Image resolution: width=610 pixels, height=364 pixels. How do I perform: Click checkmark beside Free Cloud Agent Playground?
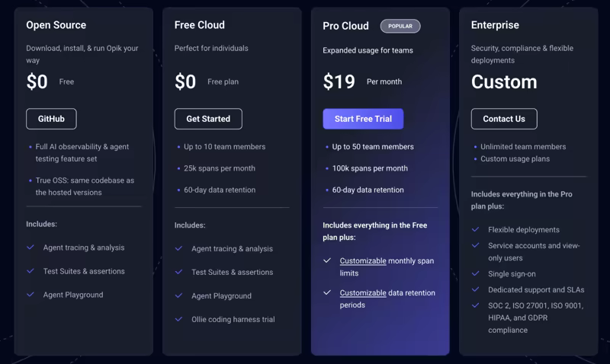click(178, 295)
